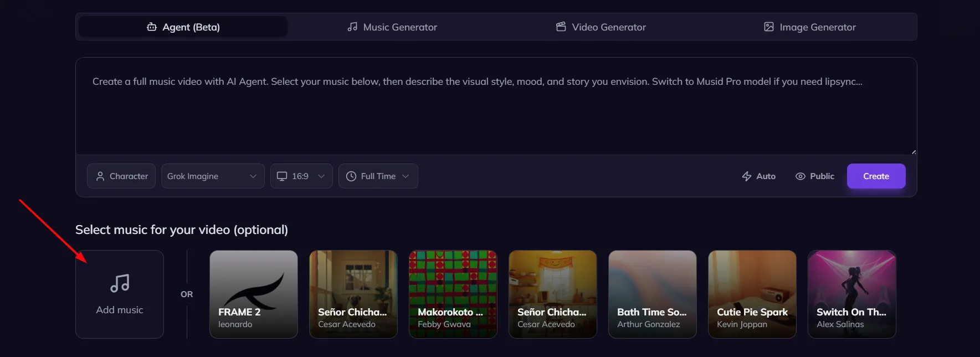Click the purple Create button
980x357 pixels.
click(876, 176)
